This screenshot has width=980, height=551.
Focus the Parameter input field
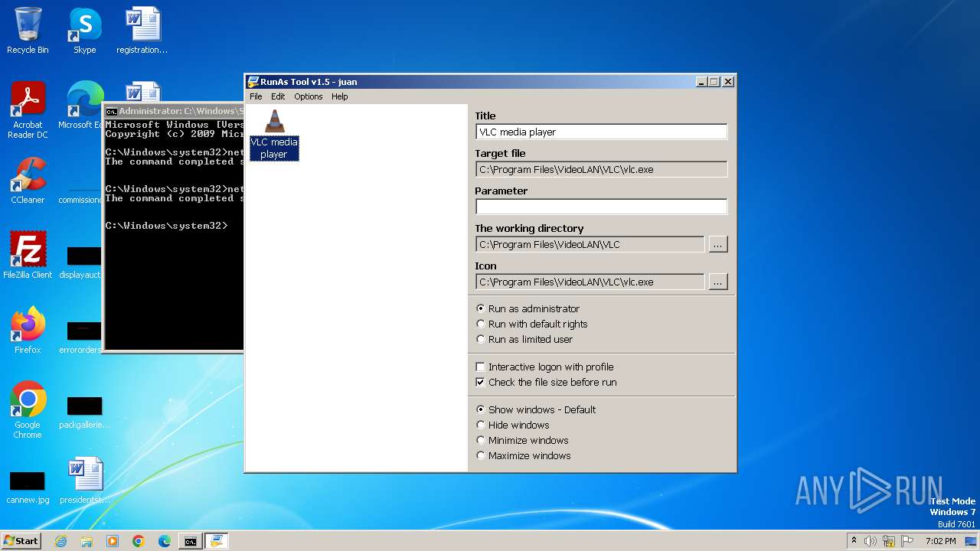click(601, 207)
